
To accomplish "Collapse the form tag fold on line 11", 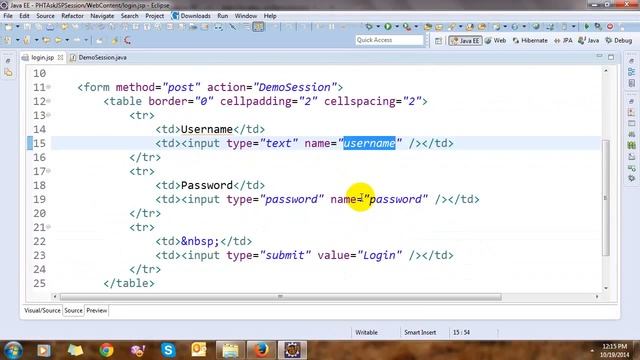I will [x=49, y=87].
